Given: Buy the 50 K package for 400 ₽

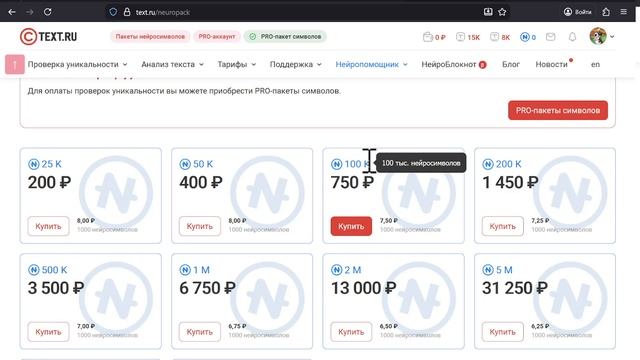Looking at the screenshot, I should click(x=200, y=226).
